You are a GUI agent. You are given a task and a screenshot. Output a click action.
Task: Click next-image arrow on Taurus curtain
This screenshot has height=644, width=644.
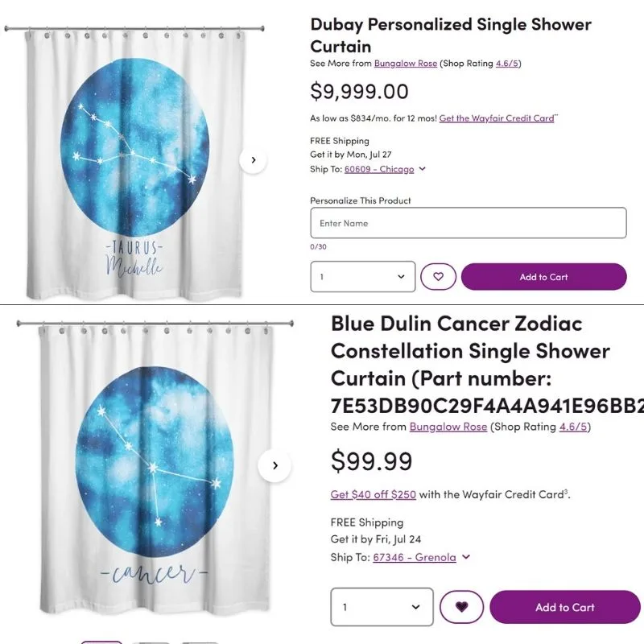[x=254, y=159]
